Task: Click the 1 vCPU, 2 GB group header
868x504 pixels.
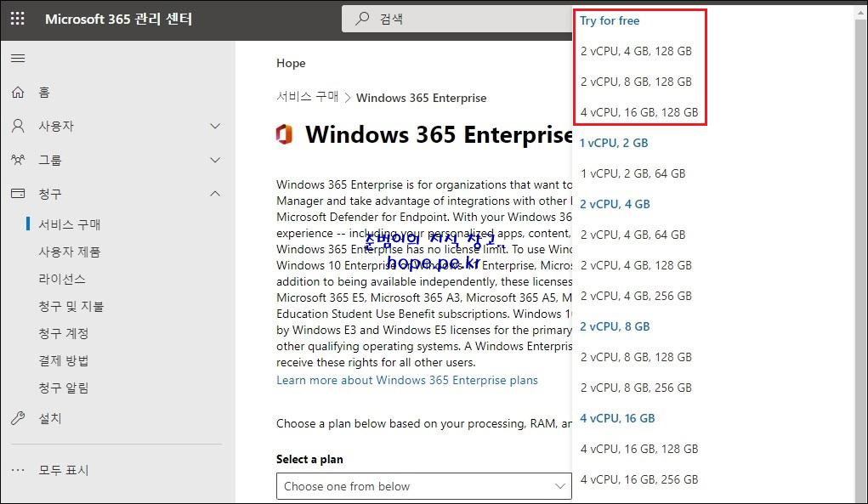Action: pyautogui.click(x=614, y=143)
